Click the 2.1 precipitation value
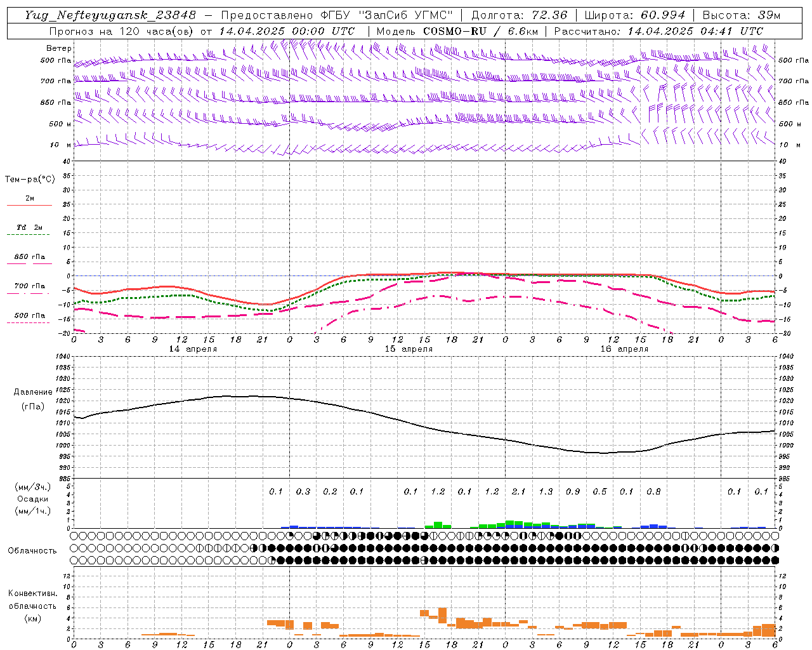Screen dimensions: 812x650 point(518,491)
